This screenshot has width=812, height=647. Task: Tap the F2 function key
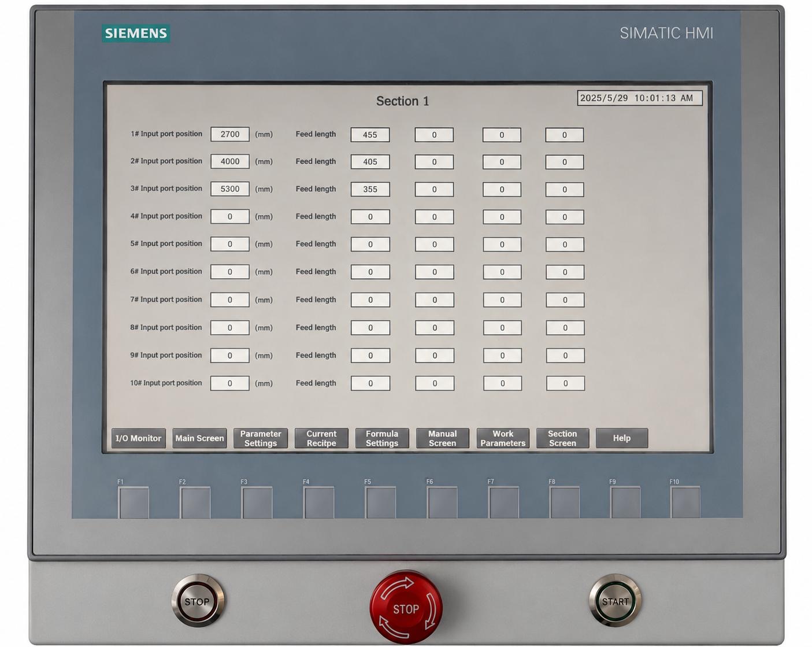tap(195, 502)
